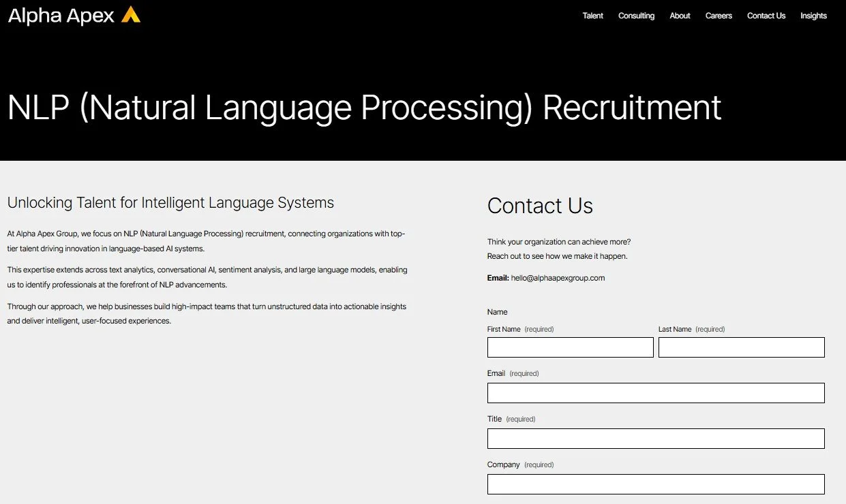Go to the Consulting navigation item
The height and width of the screenshot is (504, 846).
[x=636, y=16]
